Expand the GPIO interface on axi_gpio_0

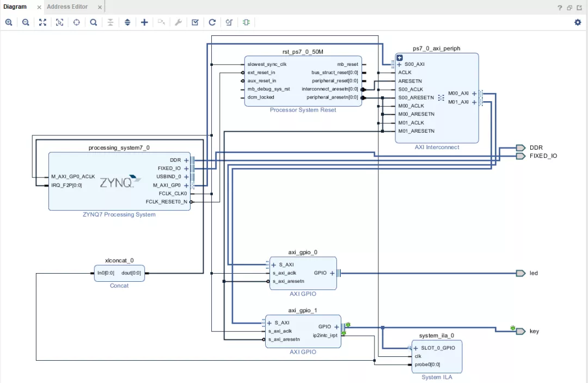(x=332, y=273)
